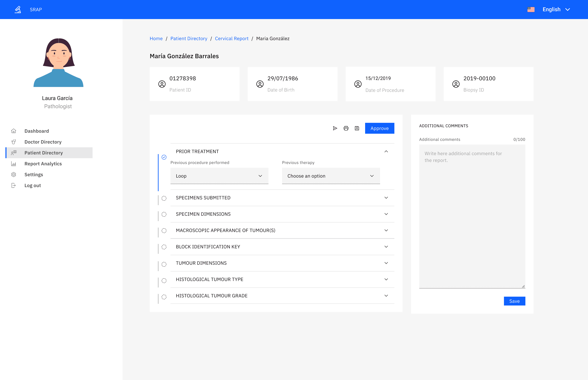Click Laura García profile avatar
This screenshot has height=380, width=588.
click(x=58, y=62)
